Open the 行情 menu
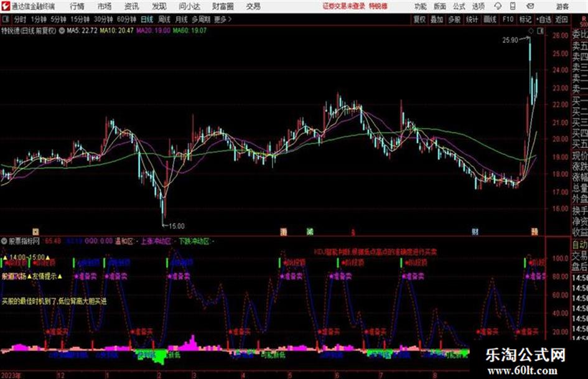The image size is (588, 379). click(77, 6)
